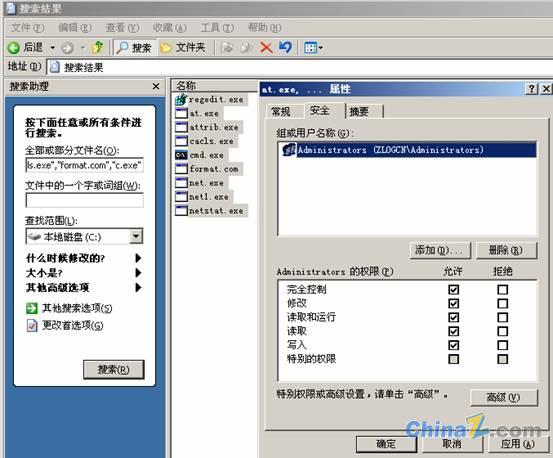Screen dimensions: 553x458
Task: Click the Folders toolbar icon
Action: 165,48
